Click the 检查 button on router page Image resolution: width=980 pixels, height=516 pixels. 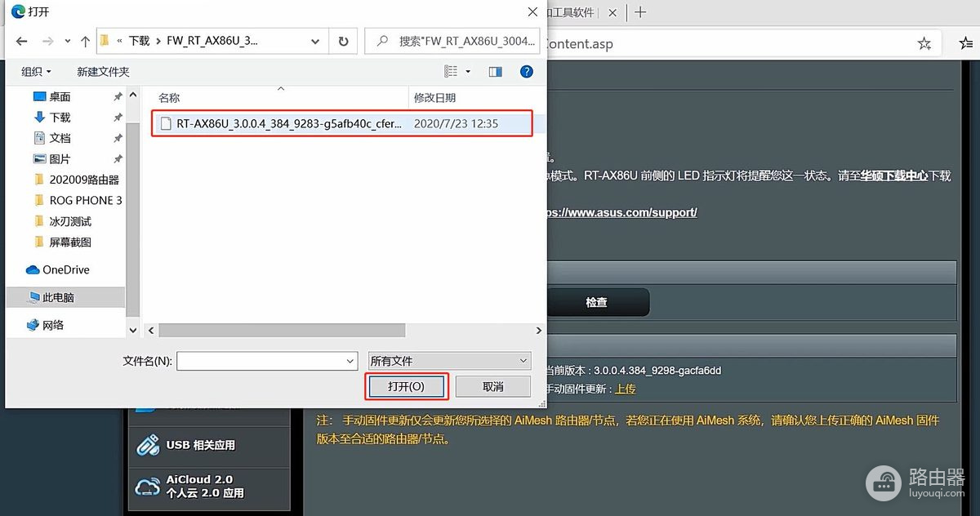point(596,302)
